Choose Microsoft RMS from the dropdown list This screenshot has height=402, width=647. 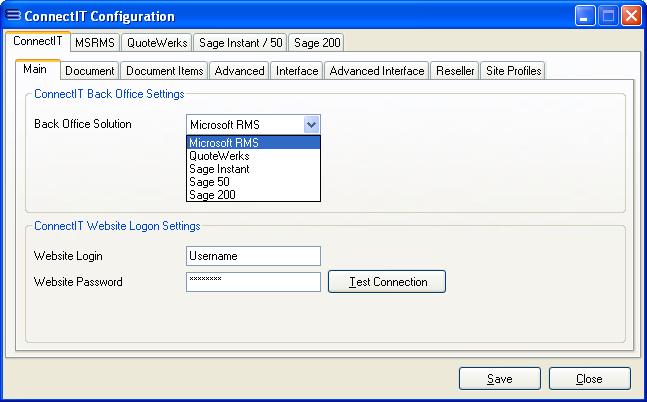(x=253, y=143)
